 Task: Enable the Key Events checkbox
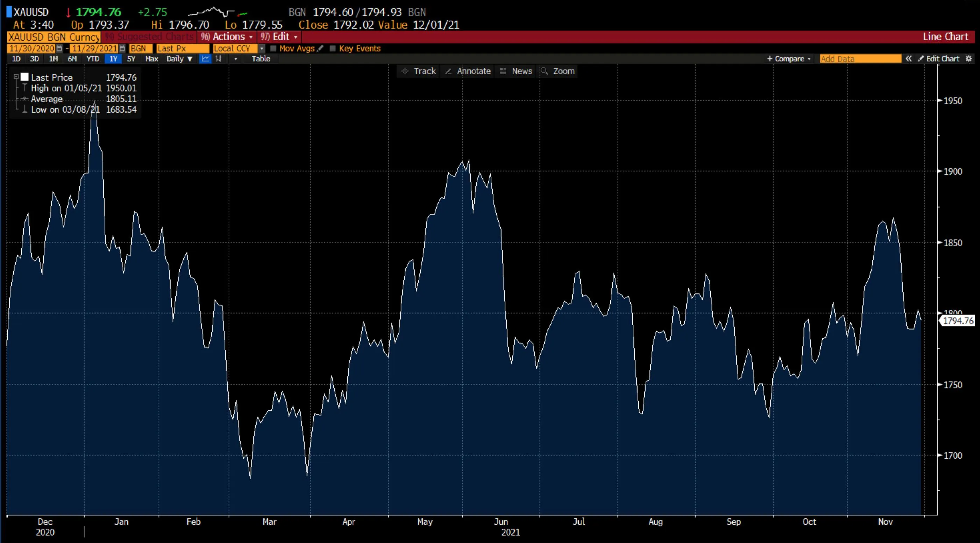click(x=333, y=49)
